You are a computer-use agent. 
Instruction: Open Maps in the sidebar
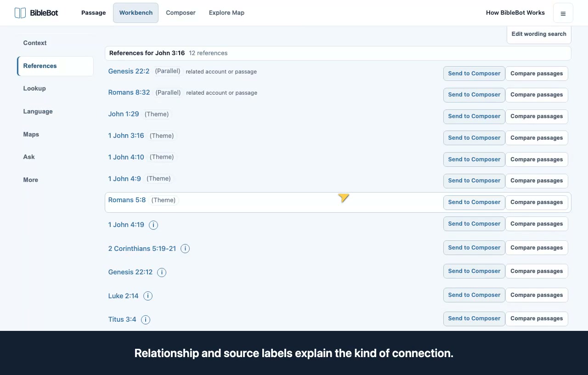point(55,135)
